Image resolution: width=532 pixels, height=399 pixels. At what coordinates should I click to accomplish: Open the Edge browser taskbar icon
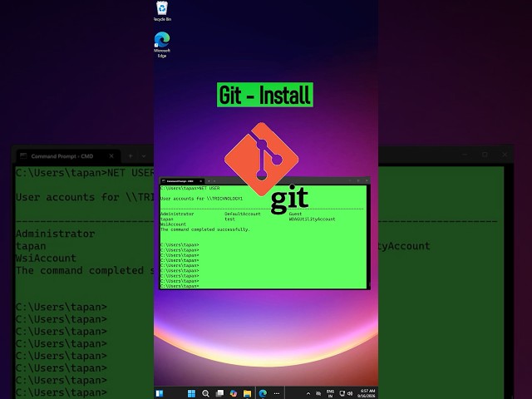click(263, 393)
